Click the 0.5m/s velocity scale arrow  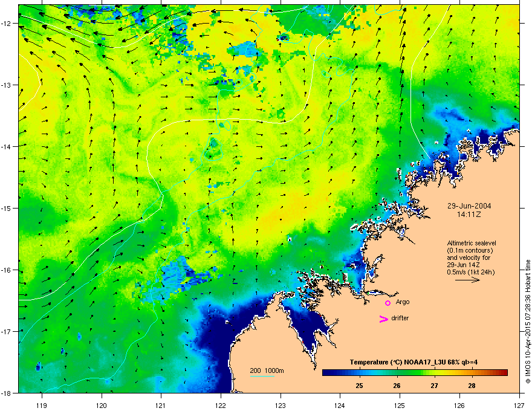point(467,280)
